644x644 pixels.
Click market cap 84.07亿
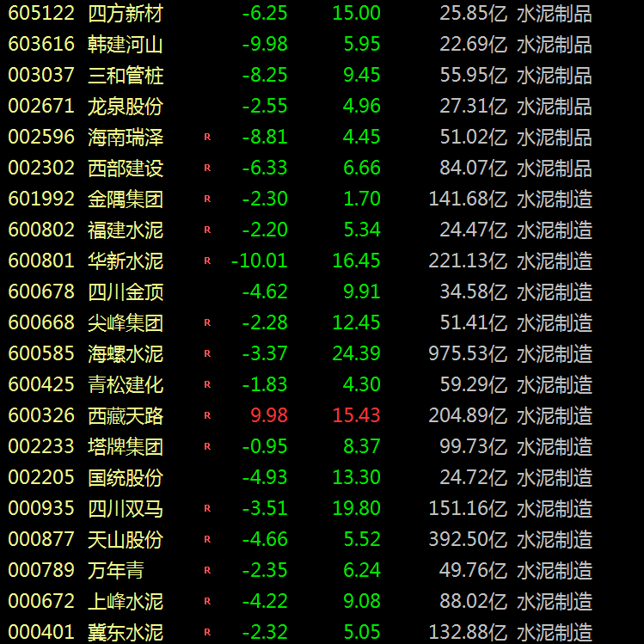(x=474, y=168)
